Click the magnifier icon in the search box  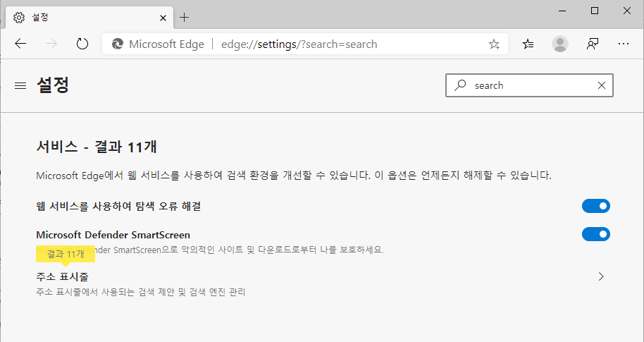460,85
